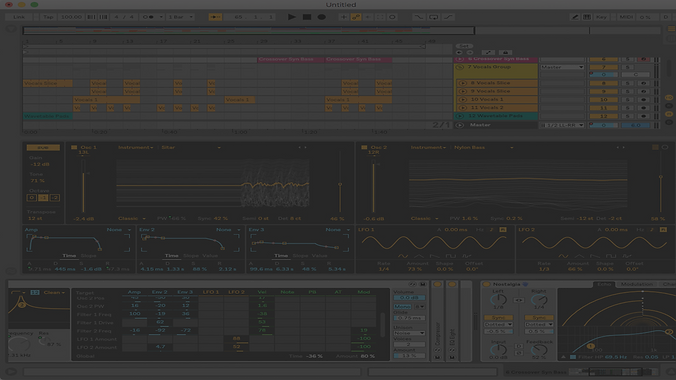Open the Sitar wavetable dropdown
Image resolution: width=676 pixels, height=380 pixels.
point(191,148)
